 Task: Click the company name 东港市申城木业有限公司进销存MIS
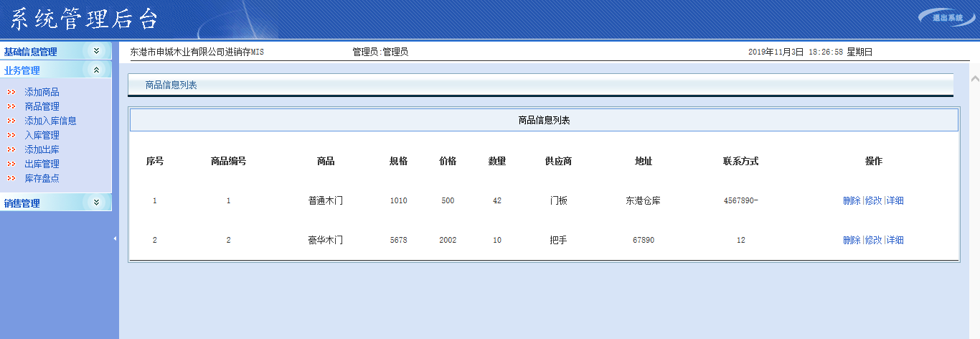pos(197,52)
